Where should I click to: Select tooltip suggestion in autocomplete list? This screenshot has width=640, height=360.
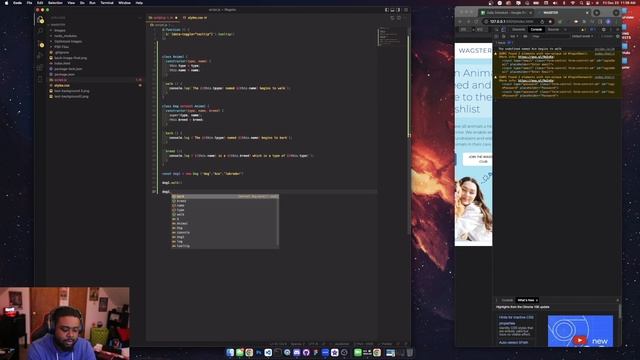(225, 246)
